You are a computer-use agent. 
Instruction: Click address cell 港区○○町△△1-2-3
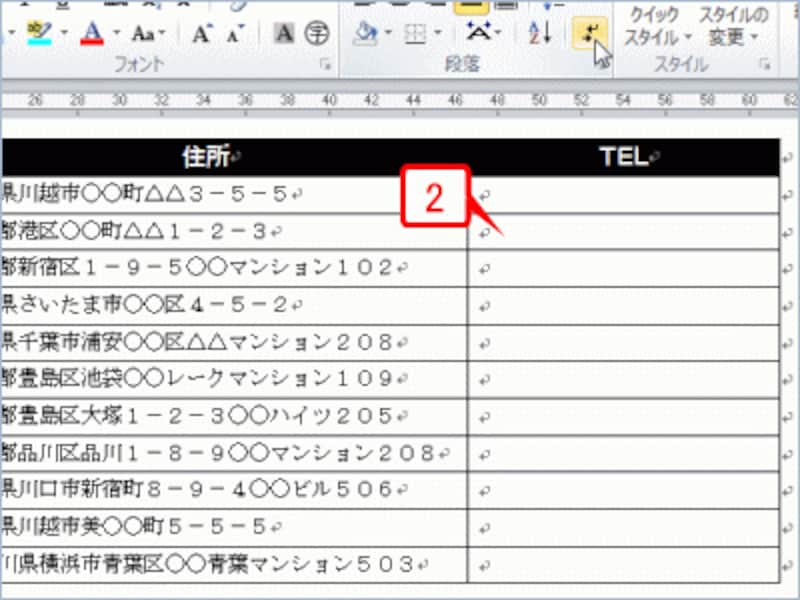click(234, 232)
